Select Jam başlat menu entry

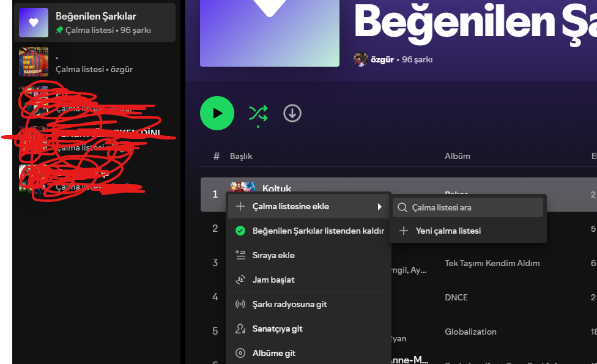(308, 280)
